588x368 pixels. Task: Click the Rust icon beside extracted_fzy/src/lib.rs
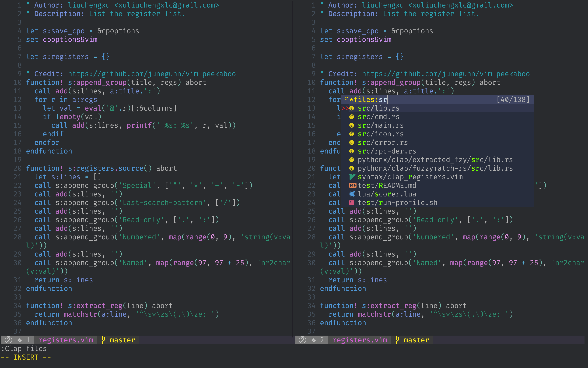point(352,160)
